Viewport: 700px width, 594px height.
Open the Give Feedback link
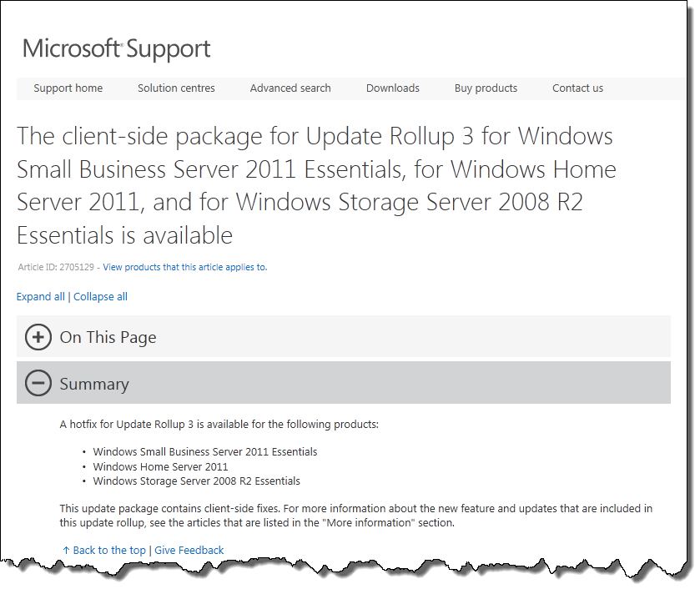(189, 551)
